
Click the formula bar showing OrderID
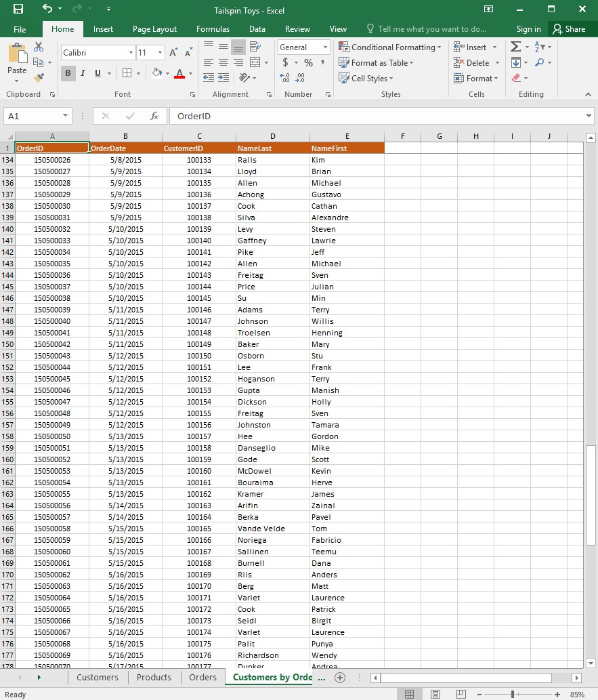pos(377,116)
